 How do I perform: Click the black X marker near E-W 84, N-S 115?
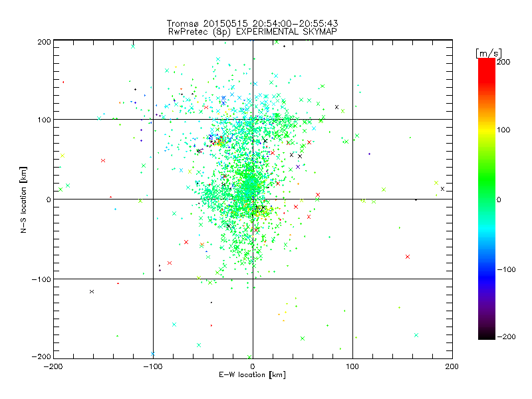(x=336, y=107)
